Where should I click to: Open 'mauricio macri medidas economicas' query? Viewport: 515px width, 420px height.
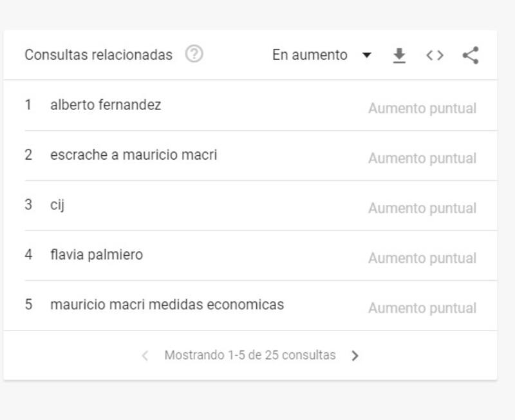pos(167,305)
